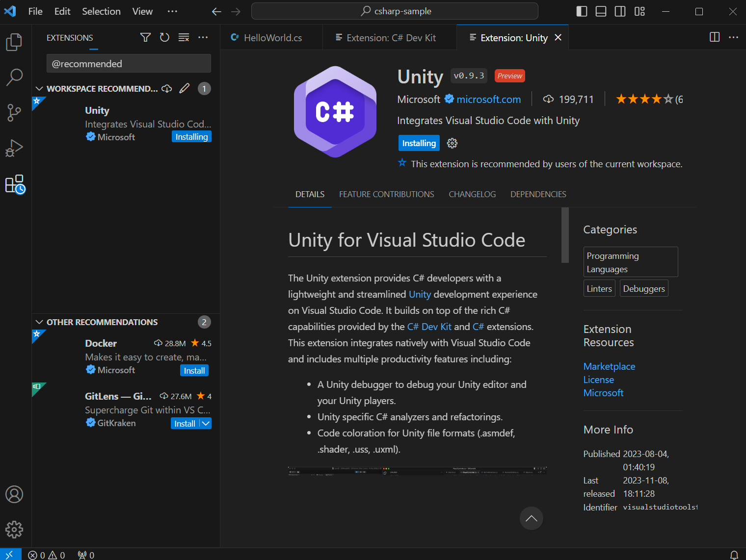Select the Feature Contributions tab
This screenshot has width=746, height=560.
(387, 194)
